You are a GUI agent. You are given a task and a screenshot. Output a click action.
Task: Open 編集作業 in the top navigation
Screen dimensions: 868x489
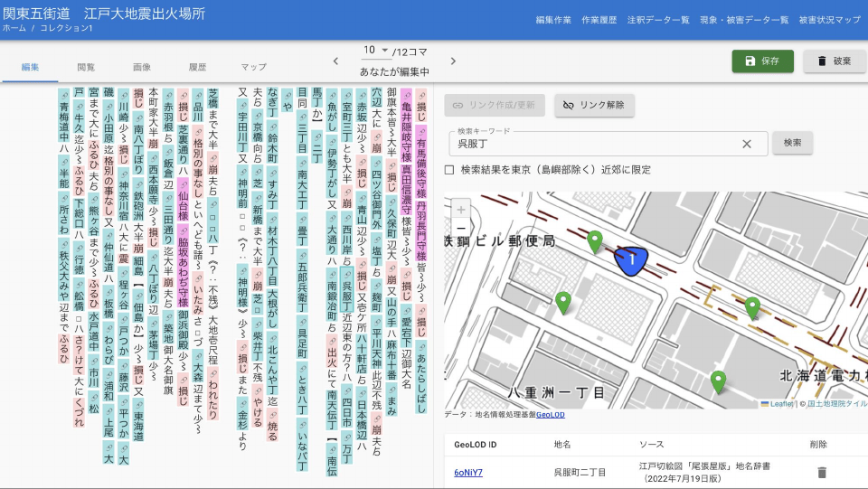click(553, 20)
